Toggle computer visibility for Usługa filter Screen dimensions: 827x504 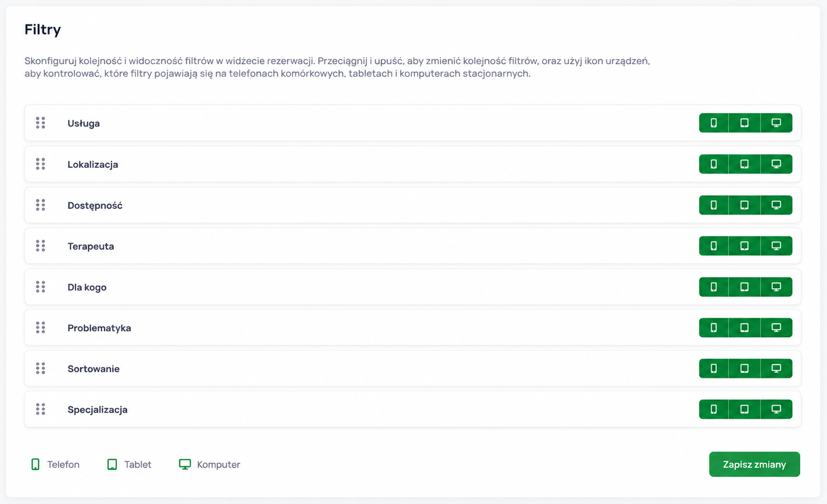(777, 123)
